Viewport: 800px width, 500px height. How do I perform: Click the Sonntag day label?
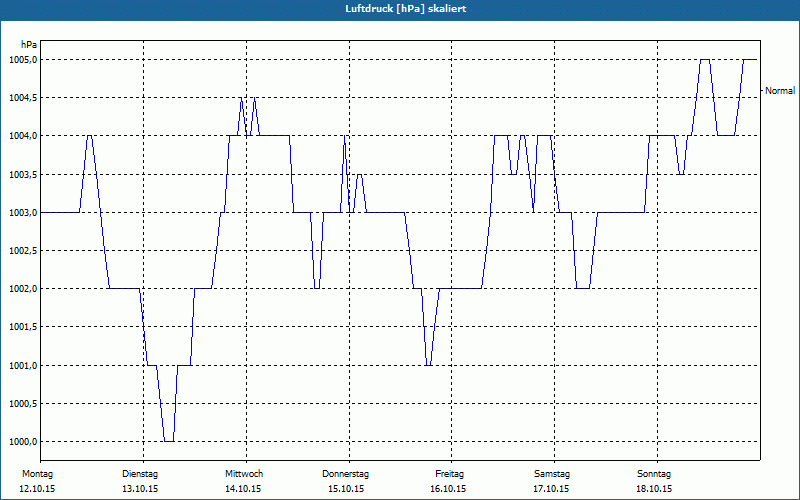pos(654,474)
